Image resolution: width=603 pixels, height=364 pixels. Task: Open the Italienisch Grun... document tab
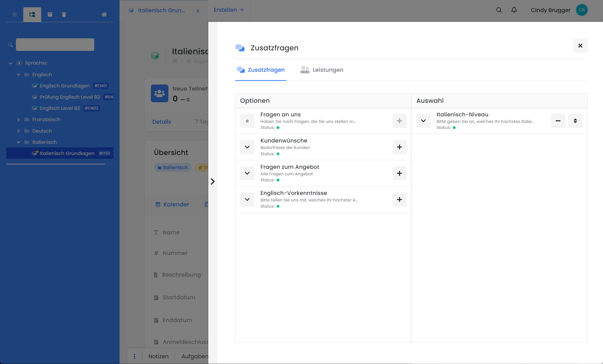(161, 10)
